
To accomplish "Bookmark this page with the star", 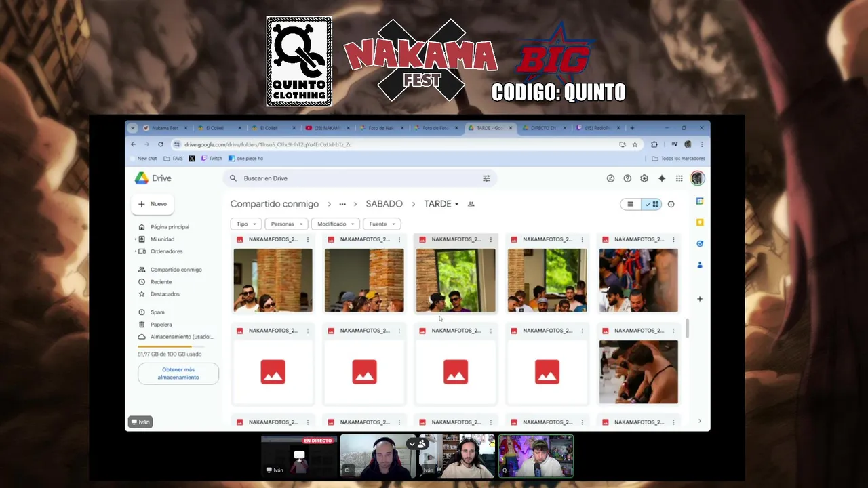I will coord(635,144).
